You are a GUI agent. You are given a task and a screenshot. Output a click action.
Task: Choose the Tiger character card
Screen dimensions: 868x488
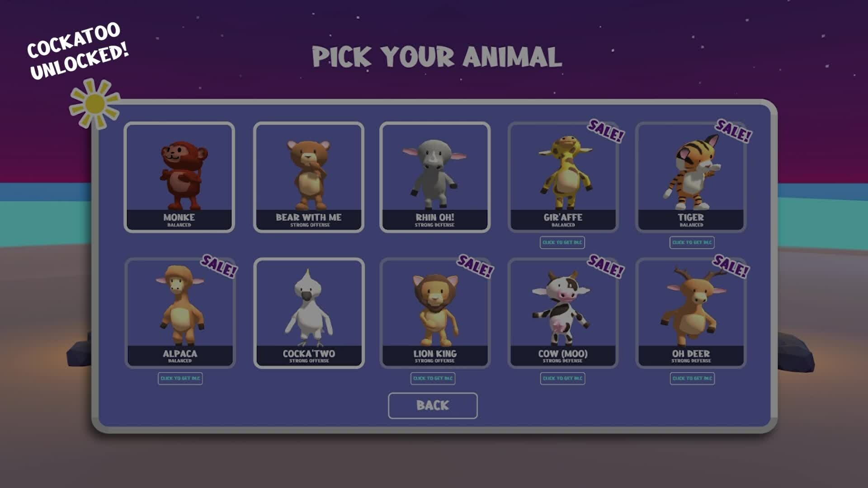(691, 177)
